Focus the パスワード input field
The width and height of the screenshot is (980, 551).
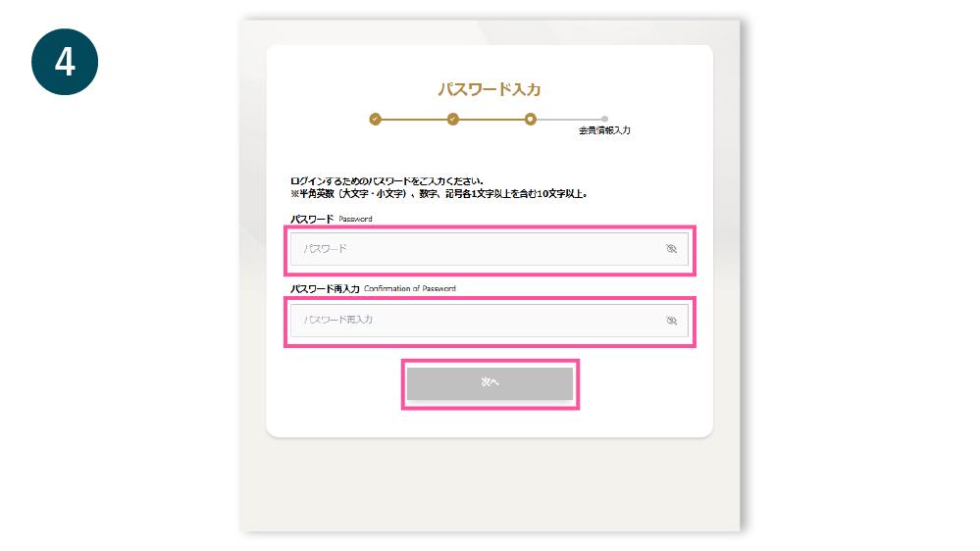click(490, 249)
